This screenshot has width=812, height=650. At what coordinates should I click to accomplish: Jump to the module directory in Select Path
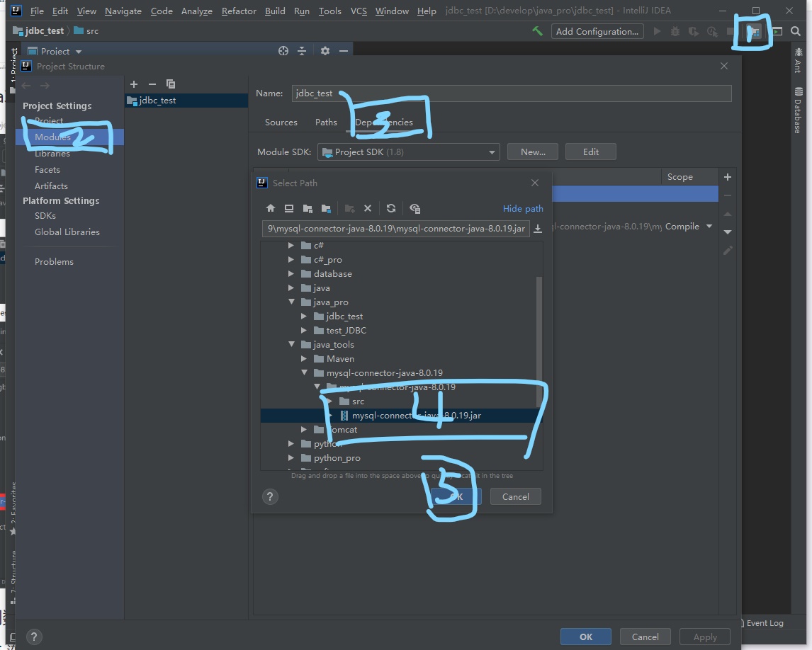click(326, 208)
